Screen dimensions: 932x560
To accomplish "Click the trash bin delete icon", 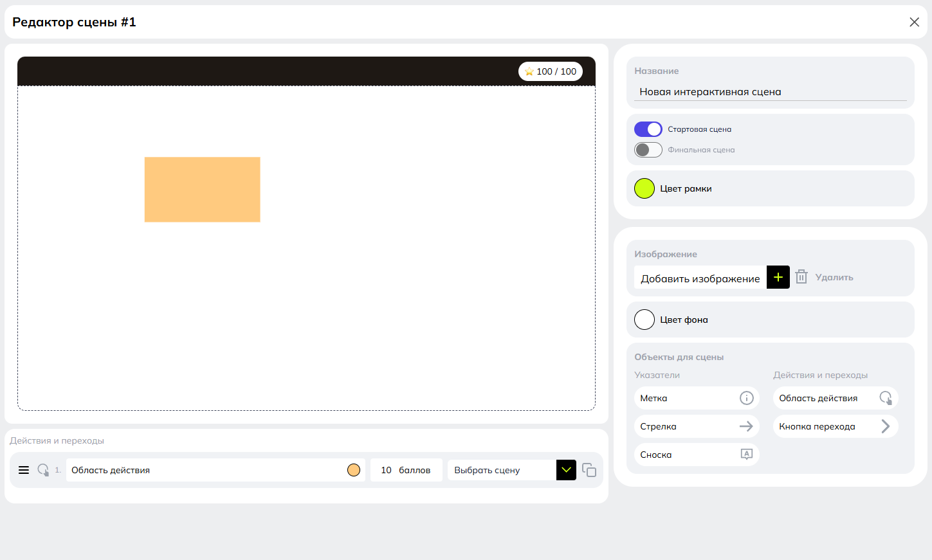I will [x=801, y=277].
